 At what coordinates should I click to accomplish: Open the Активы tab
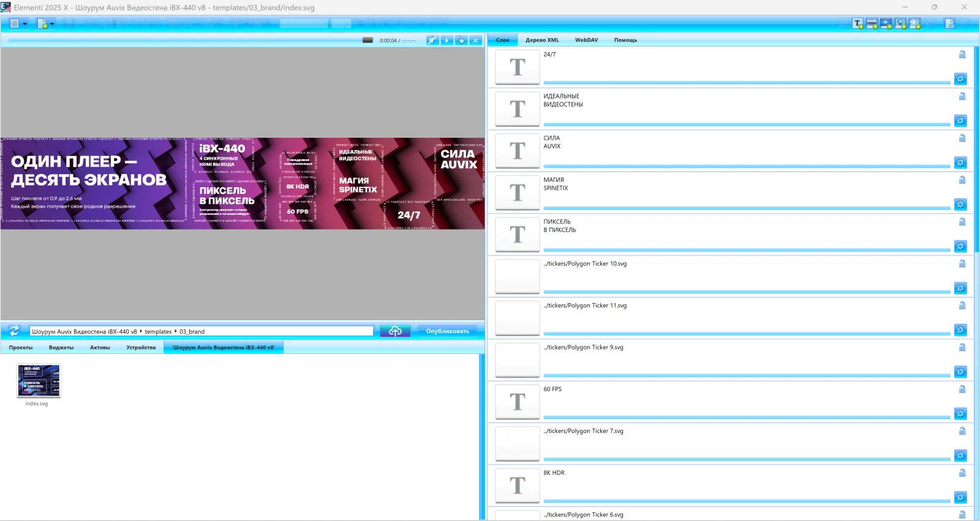[100, 347]
